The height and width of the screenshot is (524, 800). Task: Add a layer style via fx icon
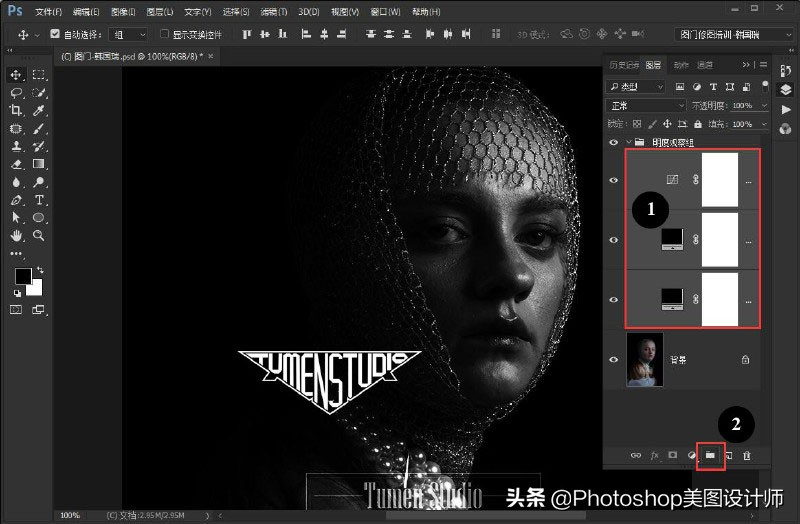pyautogui.click(x=655, y=455)
